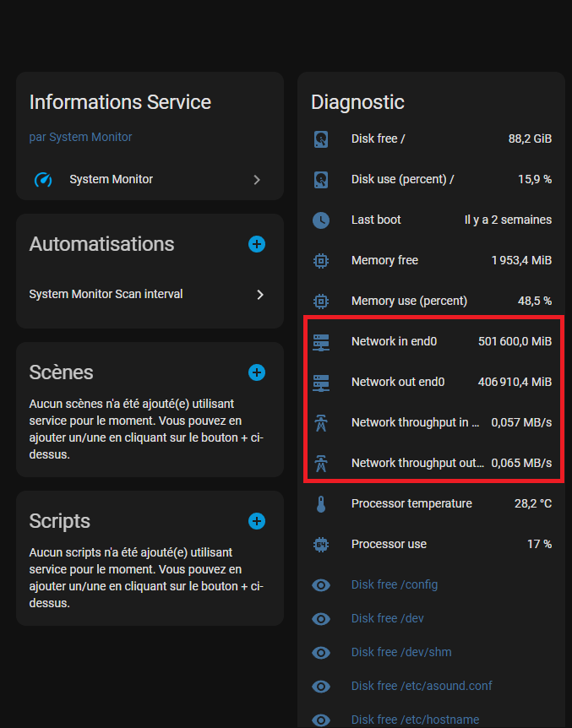Toggle eye icon for Disk free /etc/hostname

pos(321,720)
